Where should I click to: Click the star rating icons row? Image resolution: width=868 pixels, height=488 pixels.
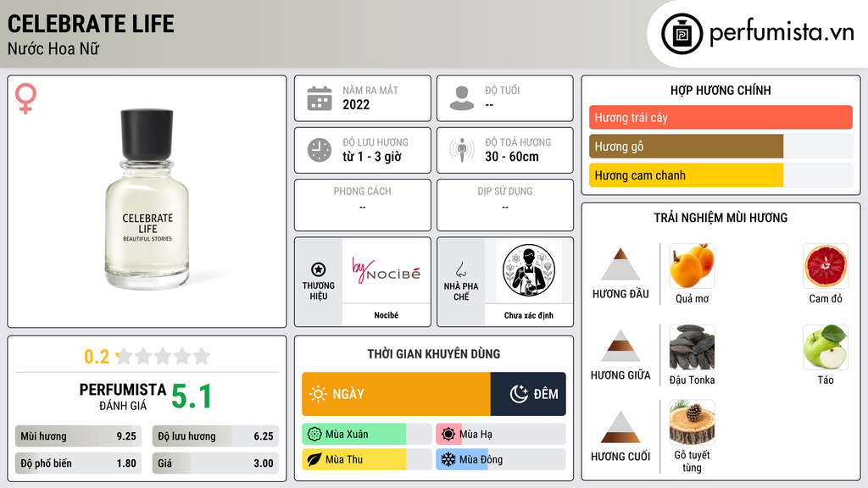coord(164,356)
